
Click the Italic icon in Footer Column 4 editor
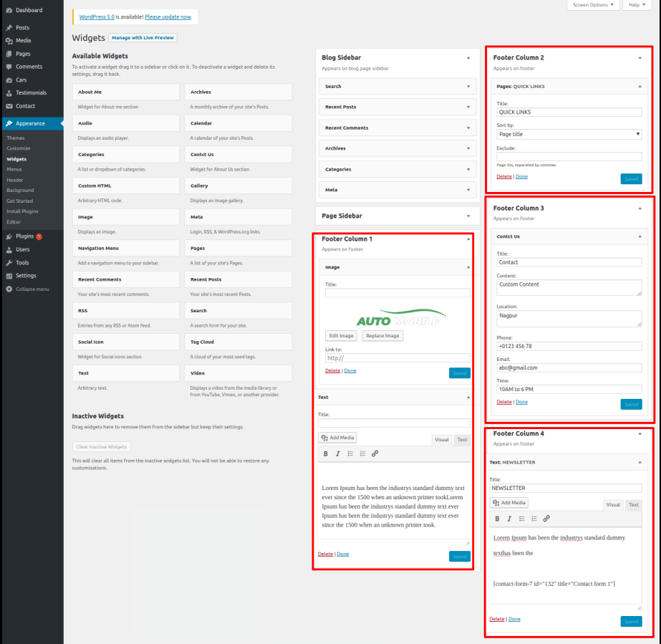509,519
